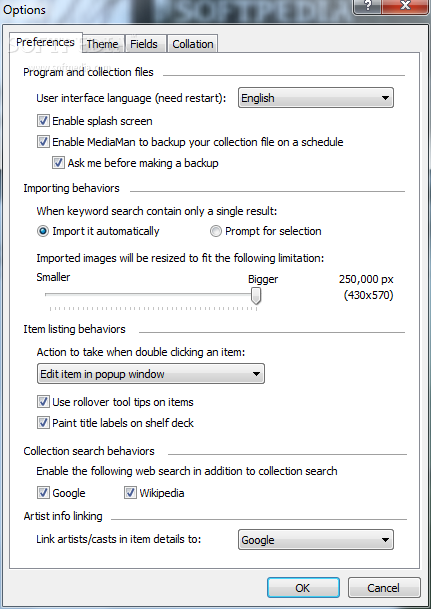The width and height of the screenshot is (431, 609).
Task: Uncheck MediaMan scheduled backup option
Action: (43, 142)
